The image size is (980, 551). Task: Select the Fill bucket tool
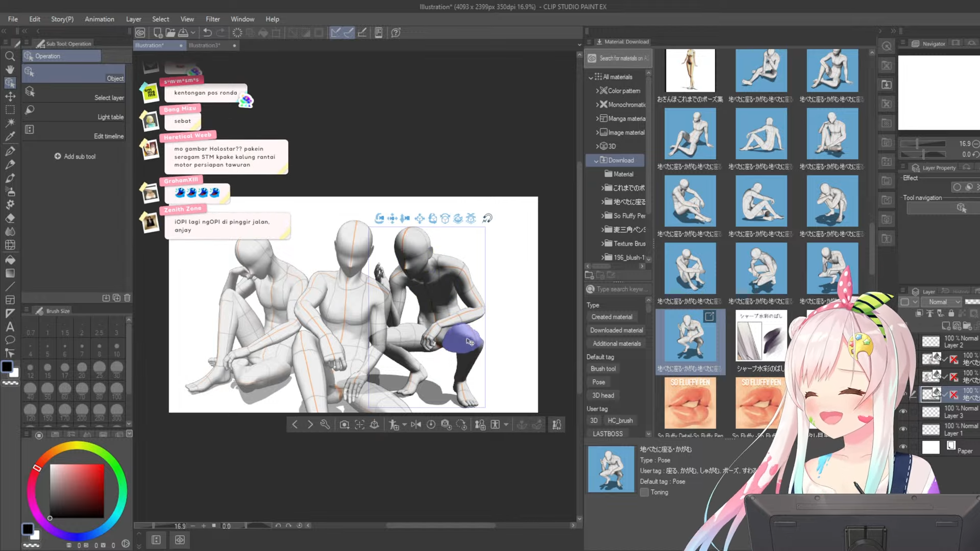coord(10,260)
